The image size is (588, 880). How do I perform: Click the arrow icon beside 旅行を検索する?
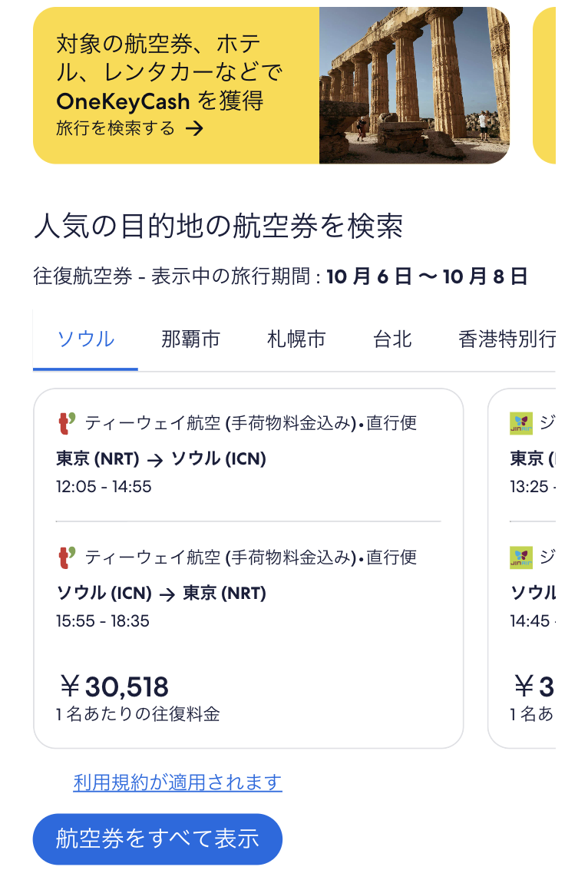click(x=194, y=129)
